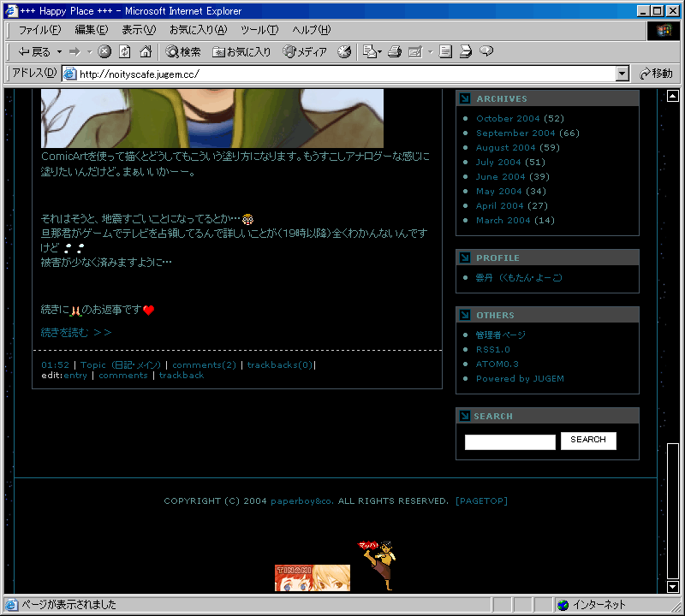
Task: Open the September 2004 archive link
Action: click(515, 133)
